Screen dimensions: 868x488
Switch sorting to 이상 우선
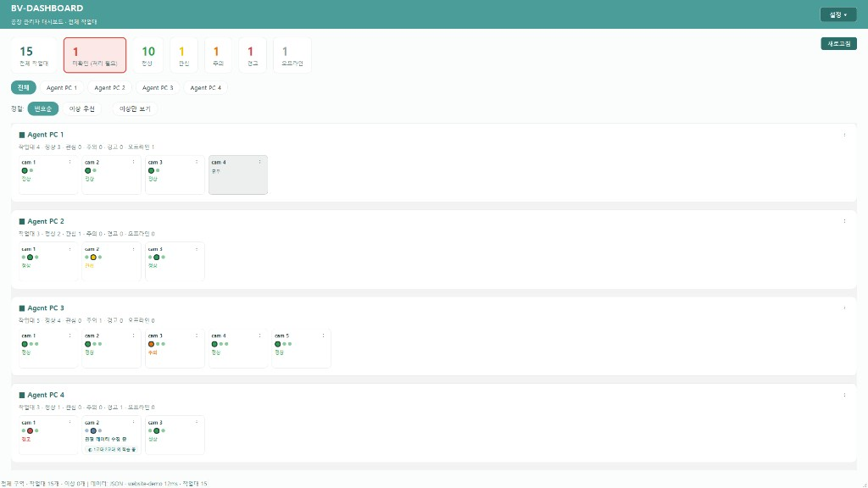[82, 109]
